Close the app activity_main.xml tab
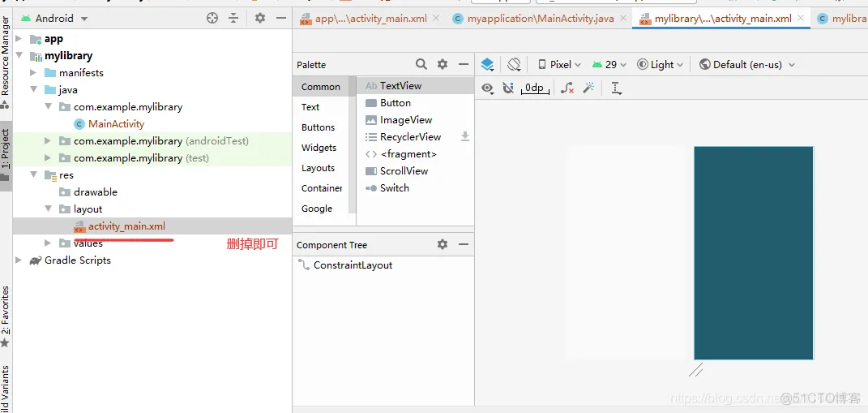The height and width of the screenshot is (413, 868). click(x=436, y=19)
